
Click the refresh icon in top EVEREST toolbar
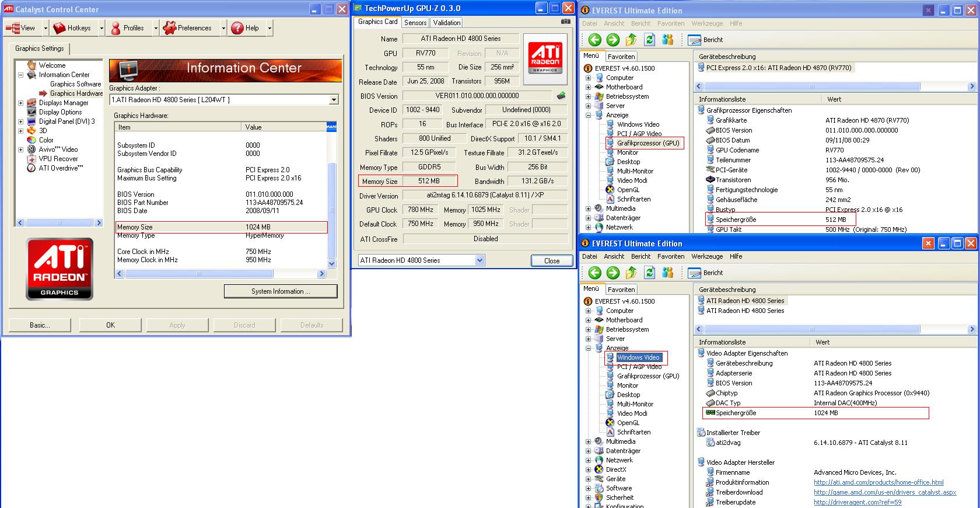point(649,40)
